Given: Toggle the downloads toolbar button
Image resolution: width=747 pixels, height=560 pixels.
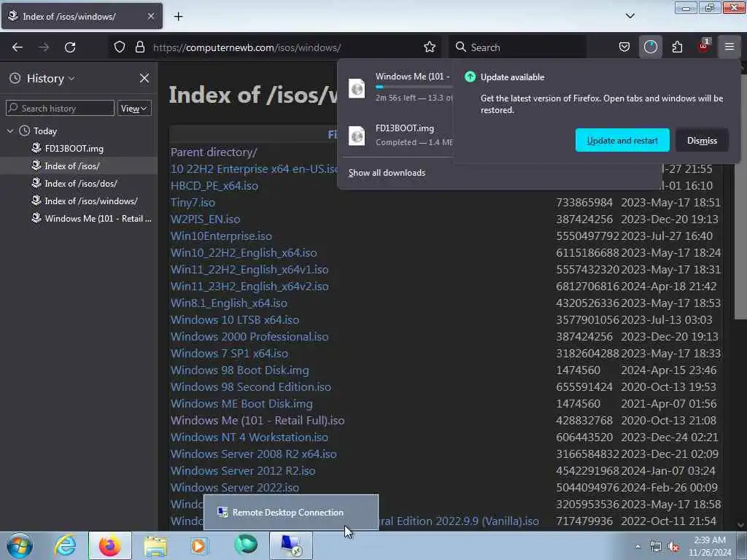Looking at the screenshot, I should point(650,47).
